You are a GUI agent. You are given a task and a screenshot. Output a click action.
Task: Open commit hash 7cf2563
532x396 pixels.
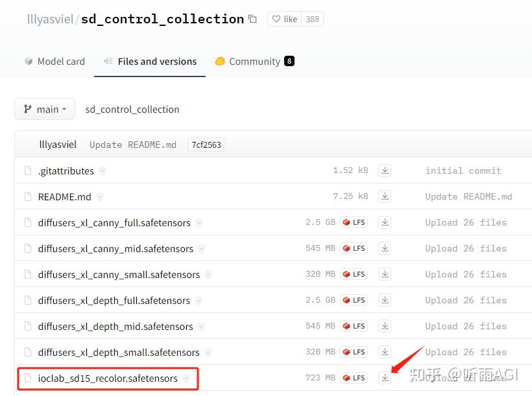click(206, 145)
